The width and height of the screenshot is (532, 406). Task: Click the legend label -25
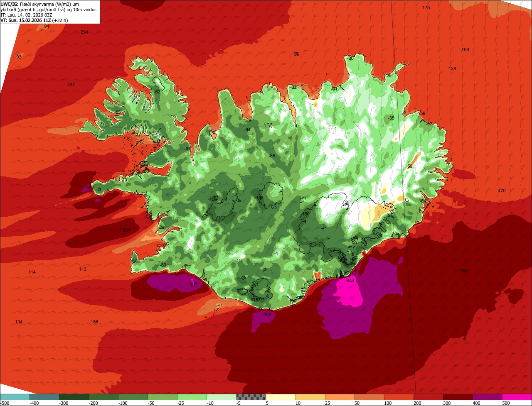pos(181,403)
